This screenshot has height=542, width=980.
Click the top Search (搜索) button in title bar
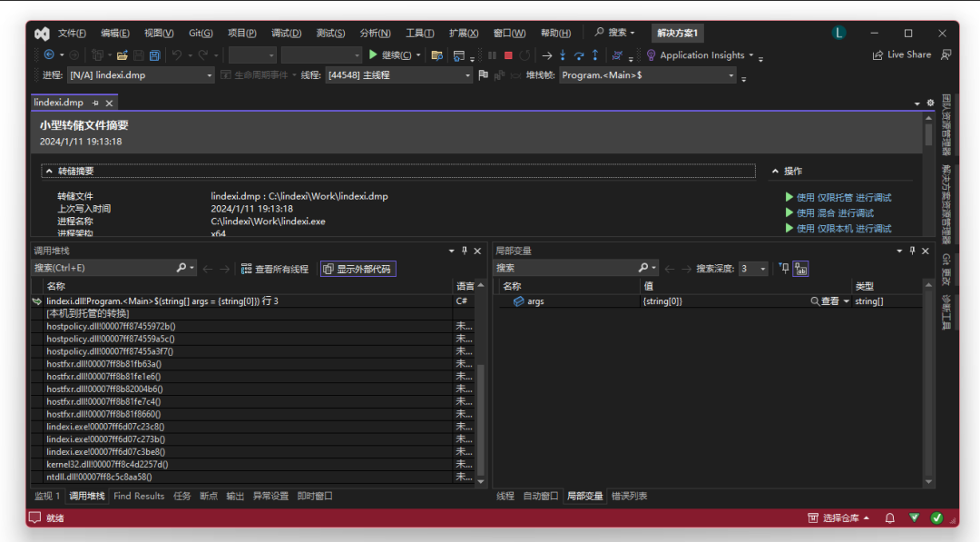coord(615,33)
